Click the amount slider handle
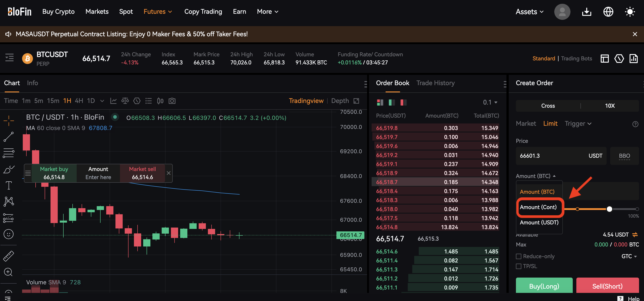The image size is (644, 301). [x=609, y=209]
